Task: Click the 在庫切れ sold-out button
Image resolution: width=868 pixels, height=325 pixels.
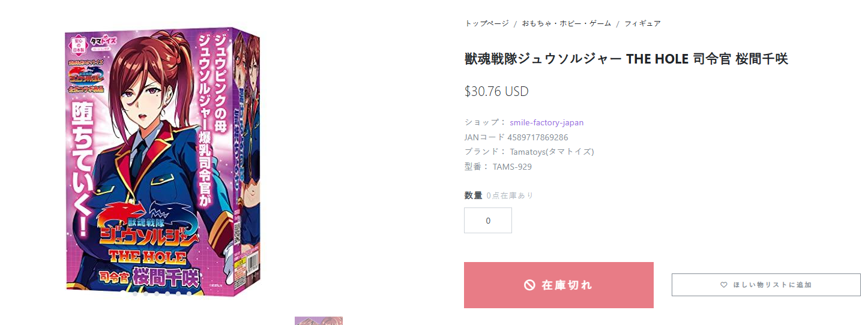Action: point(559,285)
